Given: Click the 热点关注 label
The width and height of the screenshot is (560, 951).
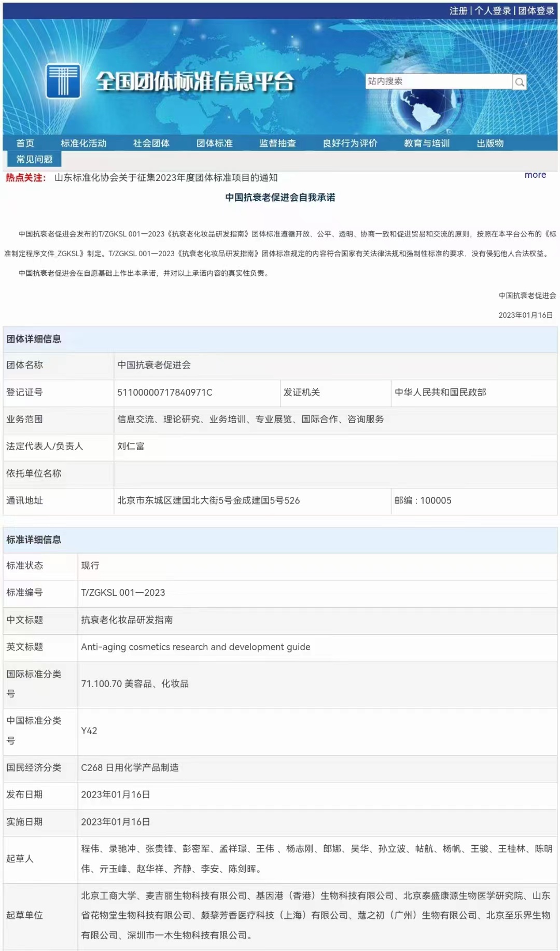Looking at the screenshot, I should tap(26, 178).
